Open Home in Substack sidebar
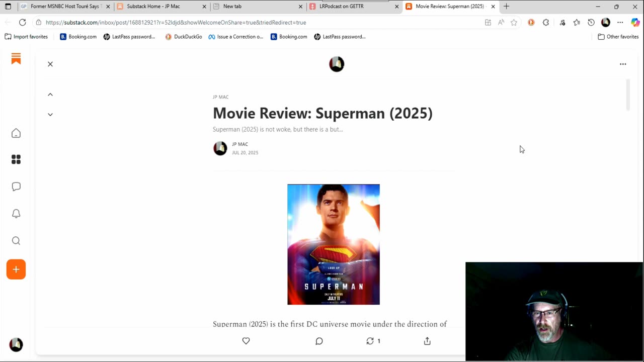The image size is (644, 362). point(16,133)
